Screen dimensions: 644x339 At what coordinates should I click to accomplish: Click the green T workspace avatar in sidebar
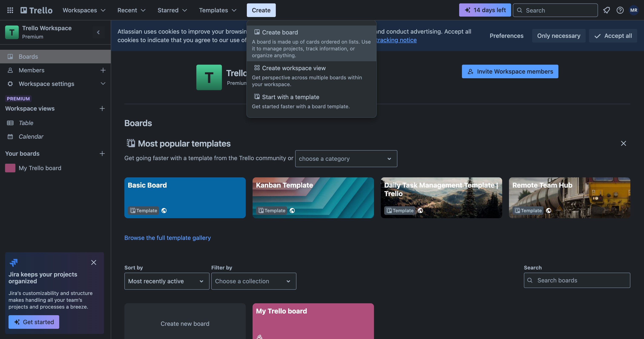[12, 32]
